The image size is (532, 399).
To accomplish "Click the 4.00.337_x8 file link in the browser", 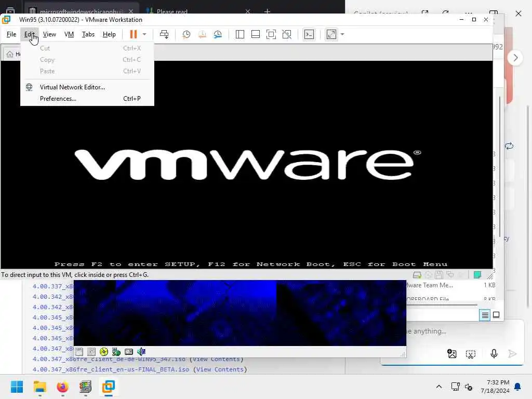I will [53, 286].
